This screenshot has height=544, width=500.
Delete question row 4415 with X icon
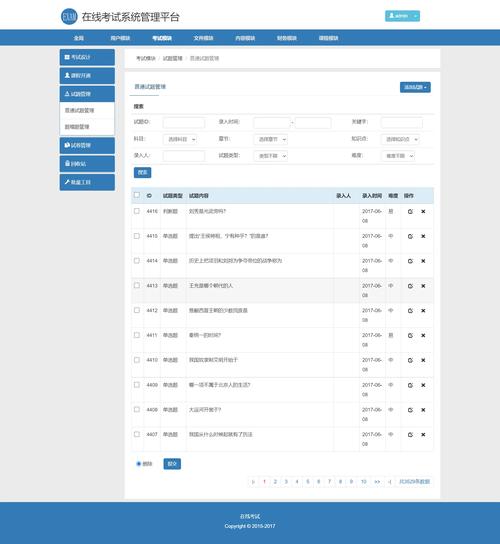423,236
